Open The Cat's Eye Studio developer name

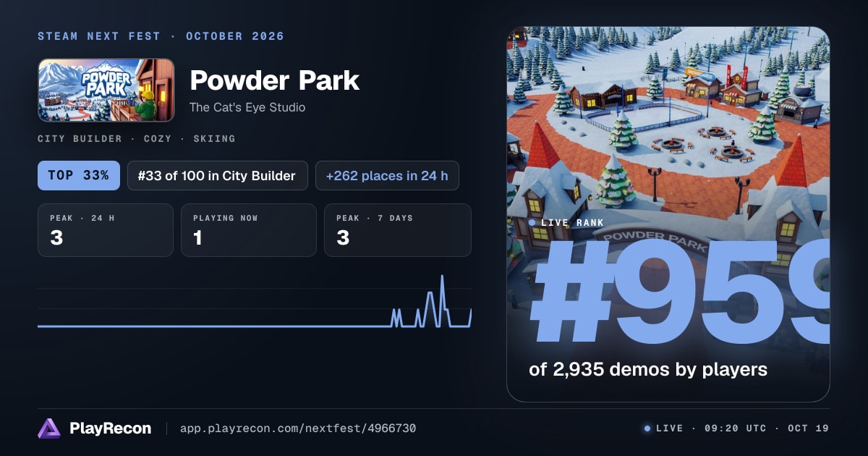(247, 107)
